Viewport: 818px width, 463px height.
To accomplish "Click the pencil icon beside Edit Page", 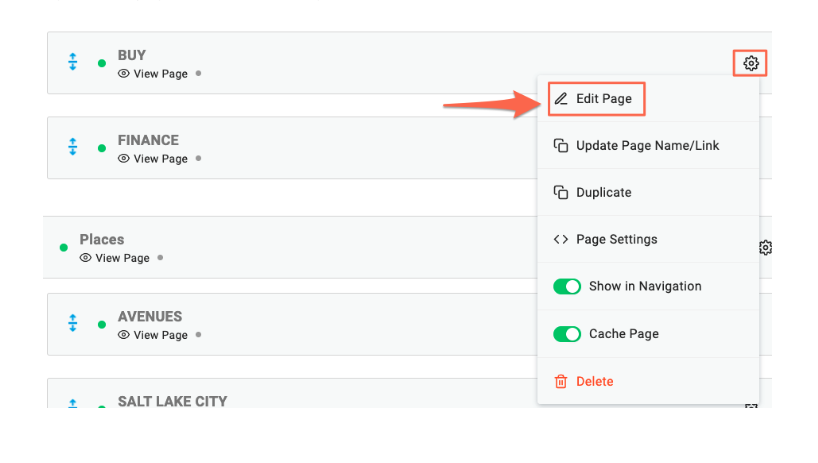I will [561, 99].
